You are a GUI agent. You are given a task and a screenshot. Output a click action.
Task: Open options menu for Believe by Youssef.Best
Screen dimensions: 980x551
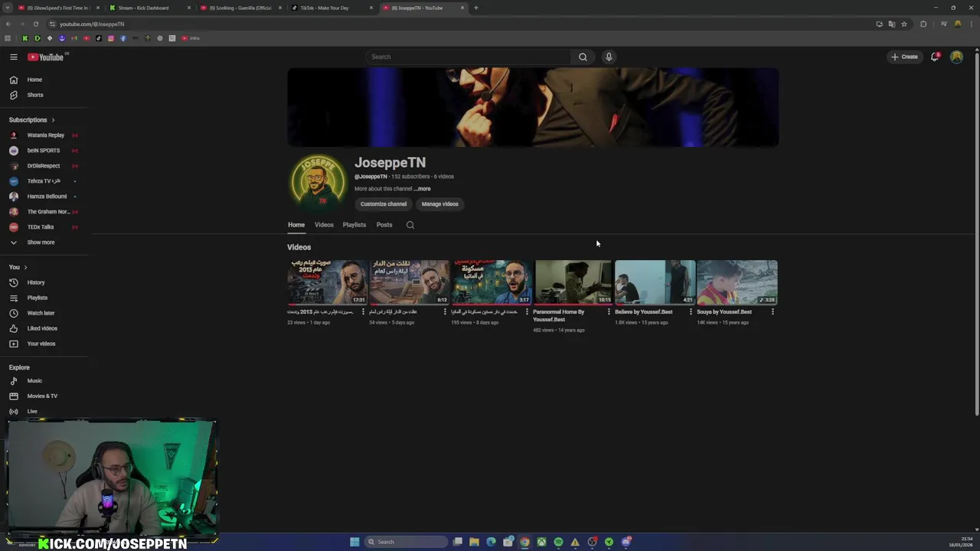point(691,311)
